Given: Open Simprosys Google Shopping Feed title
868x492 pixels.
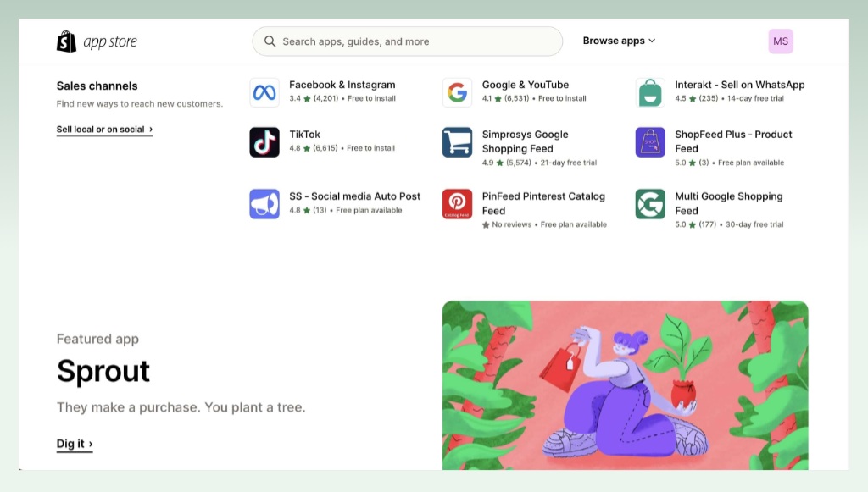Looking at the screenshot, I should point(525,141).
